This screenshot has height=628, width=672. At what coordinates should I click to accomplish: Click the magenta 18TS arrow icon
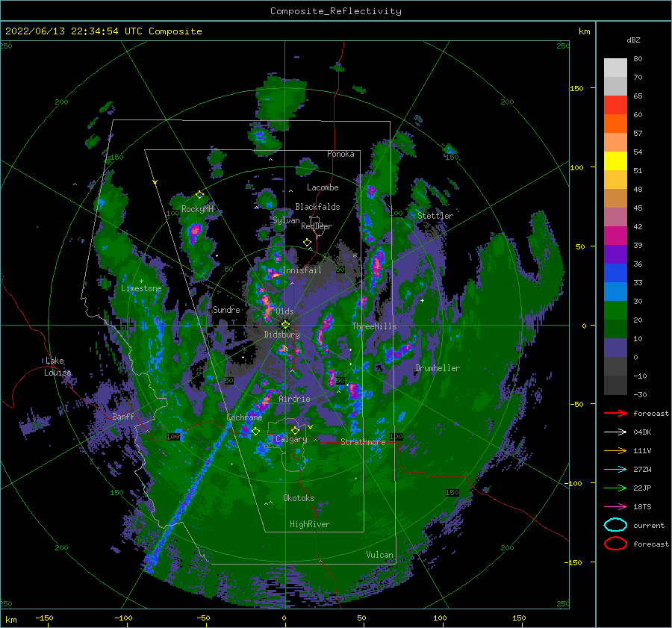(x=615, y=507)
